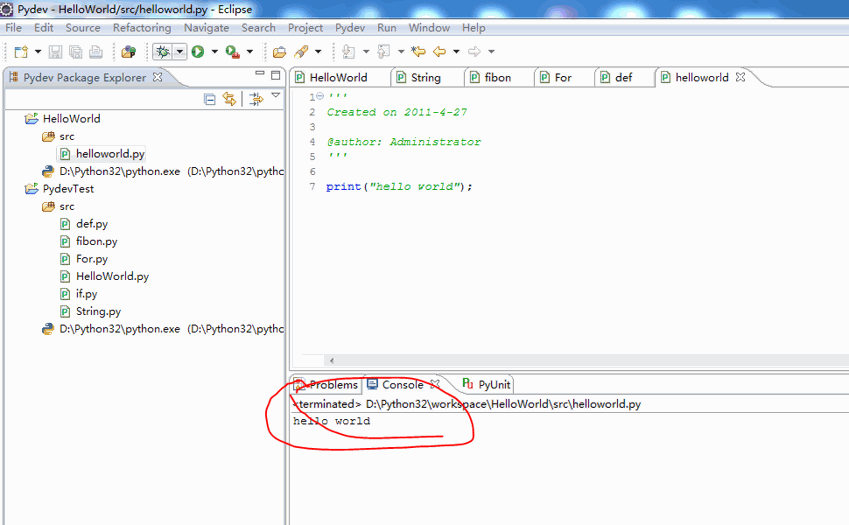
Task: Open the Forward history dropdown arrow
Action: (491, 52)
